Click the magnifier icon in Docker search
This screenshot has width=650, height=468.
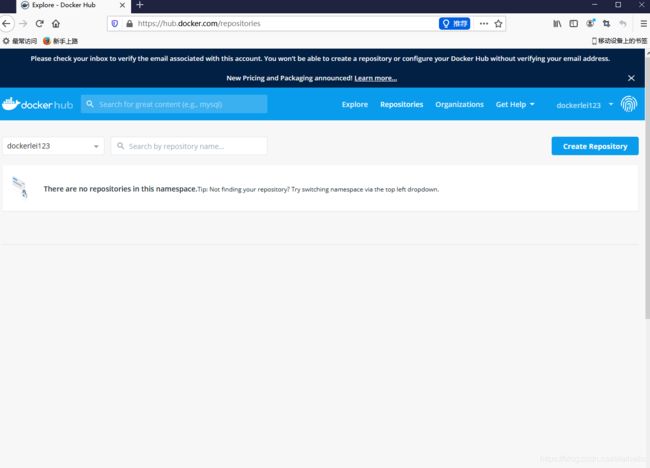pos(90,104)
